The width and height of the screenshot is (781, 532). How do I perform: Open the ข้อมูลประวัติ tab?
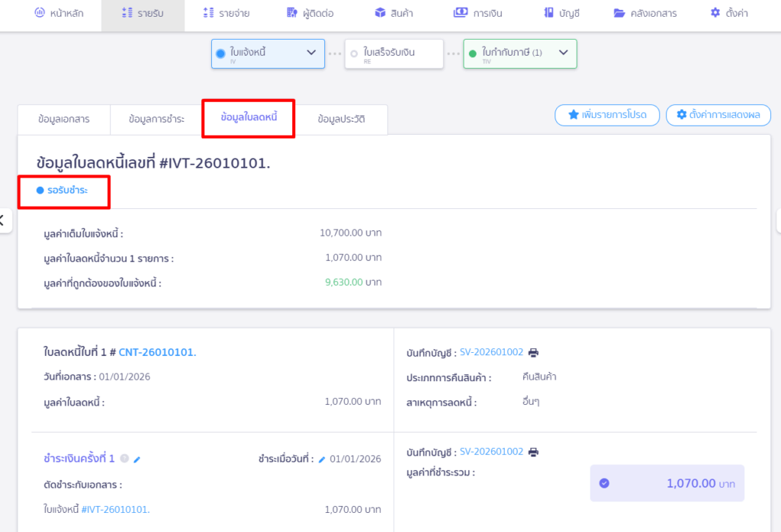click(341, 120)
